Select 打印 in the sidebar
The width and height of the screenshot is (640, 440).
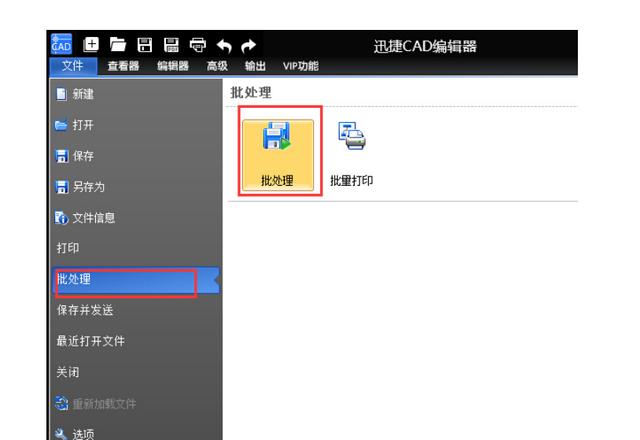(x=136, y=248)
